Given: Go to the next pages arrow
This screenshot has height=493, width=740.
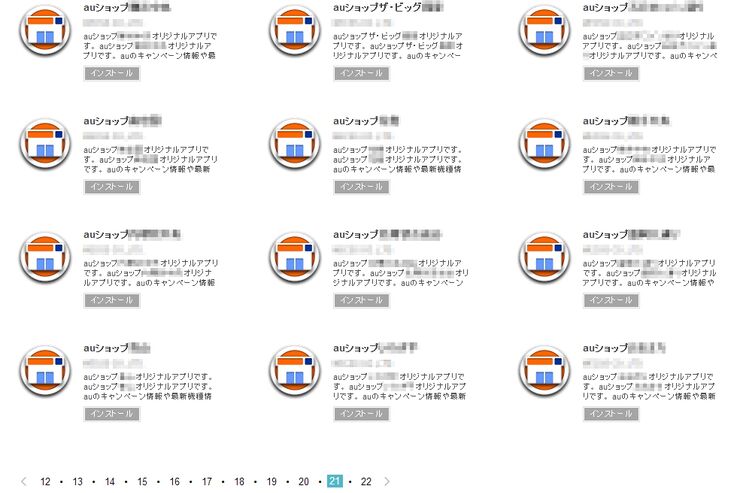Looking at the screenshot, I should pyautogui.click(x=387, y=481).
